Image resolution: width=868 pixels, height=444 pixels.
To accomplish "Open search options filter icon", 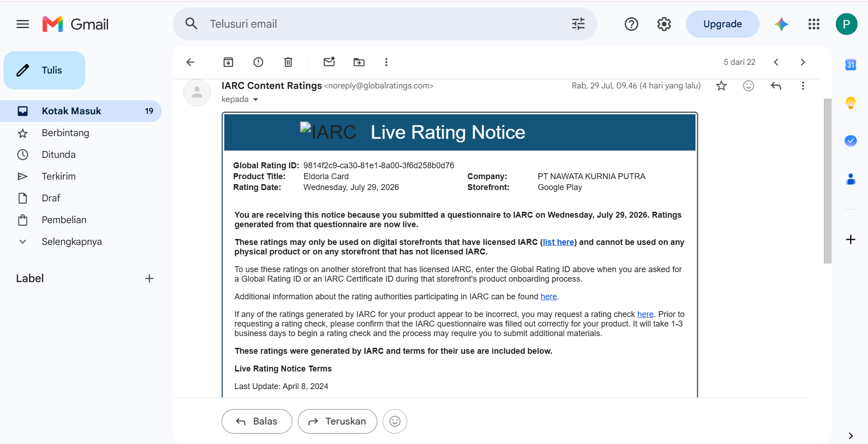I will tap(578, 24).
